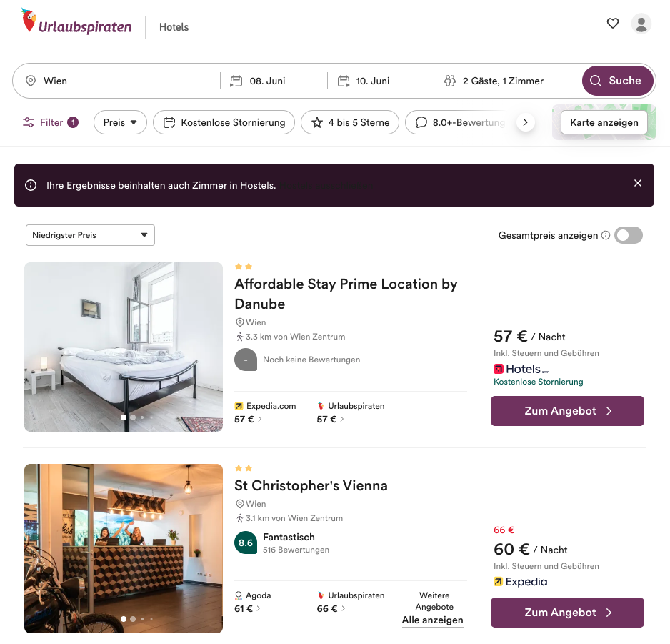Click Zum Angebot for St Christopher's Vienna

point(567,613)
